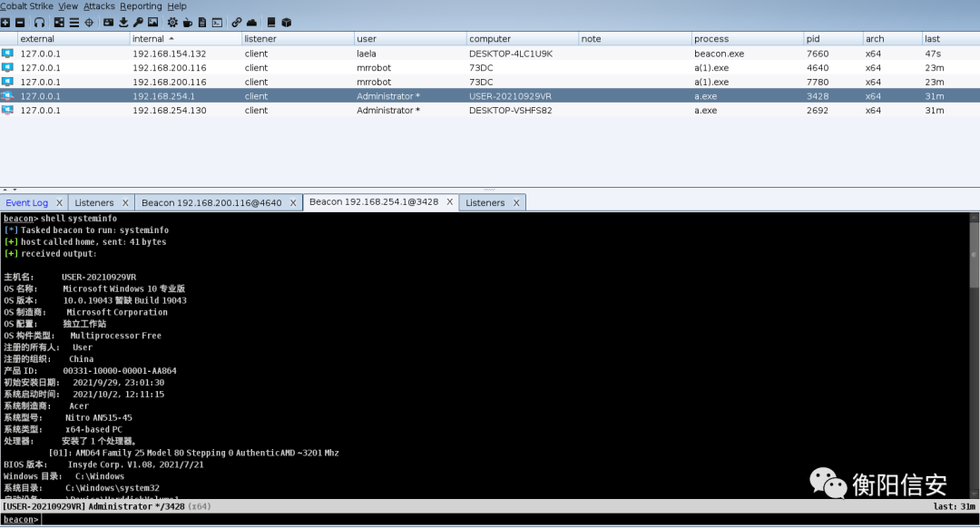Open the help book icon in the toolbar
The height and width of the screenshot is (528, 980).
pyautogui.click(x=271, y=23)
